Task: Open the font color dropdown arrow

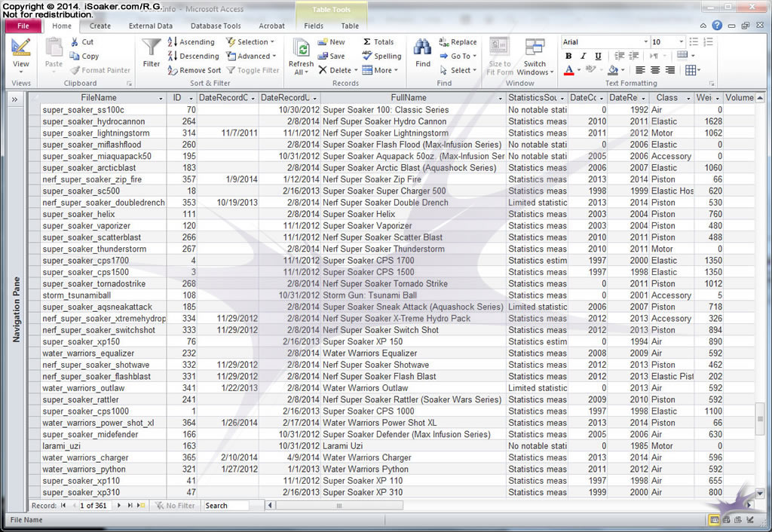Action: pos(579,70)
